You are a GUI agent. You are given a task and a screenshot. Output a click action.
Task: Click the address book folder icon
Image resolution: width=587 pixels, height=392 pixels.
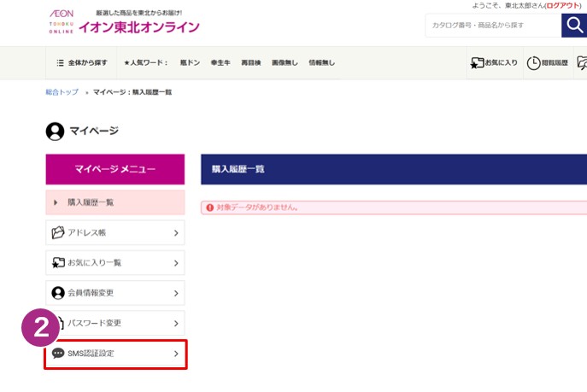tap(58, 232)
